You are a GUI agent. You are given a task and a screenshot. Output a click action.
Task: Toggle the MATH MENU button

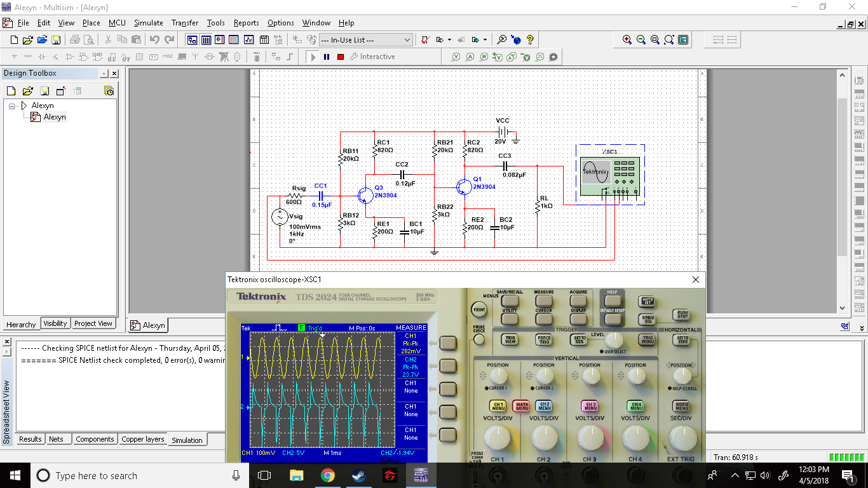(x=521, y=405)
